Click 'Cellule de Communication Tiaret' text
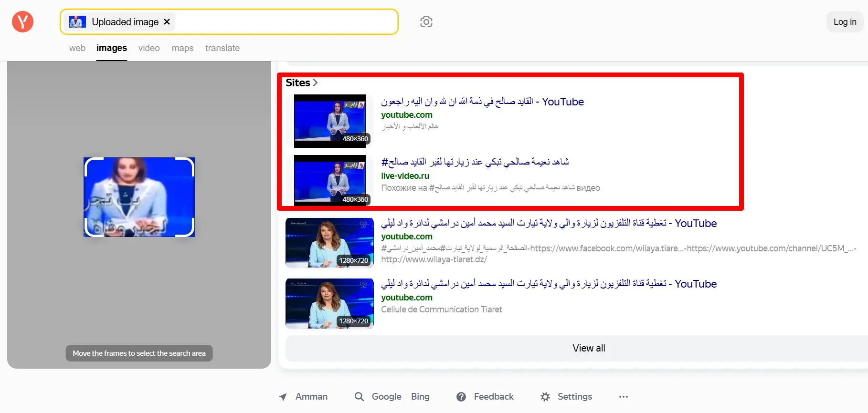 [442, 310]
